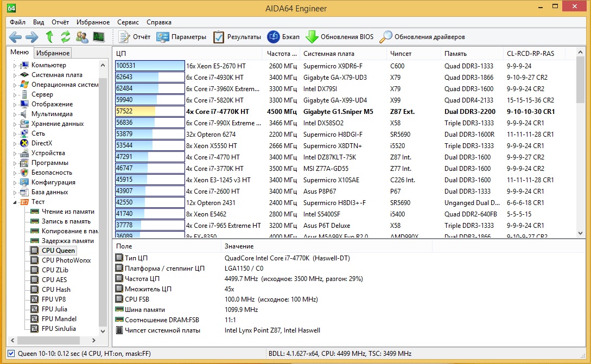
Task: Click sidebar horizontal scroll right arrow
Action: click(x=93, y=340)
